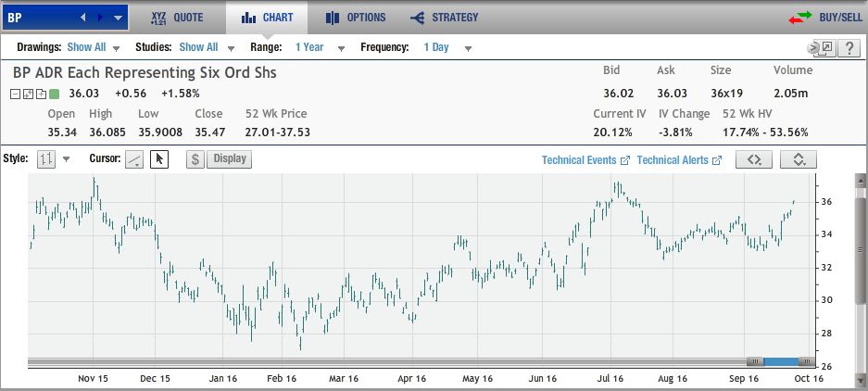Open the Technical Events link
Screen dimensions: 868x391
click(x=585, y=160)
